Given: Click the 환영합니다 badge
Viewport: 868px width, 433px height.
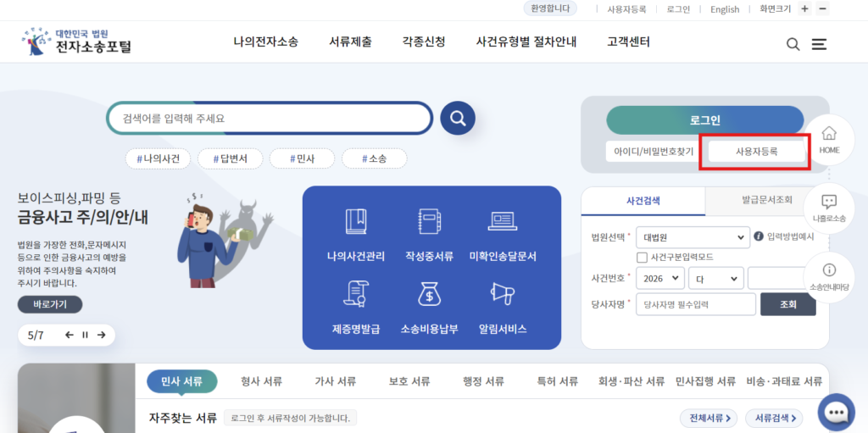Looking at the screenshot, I should point(550,8).
